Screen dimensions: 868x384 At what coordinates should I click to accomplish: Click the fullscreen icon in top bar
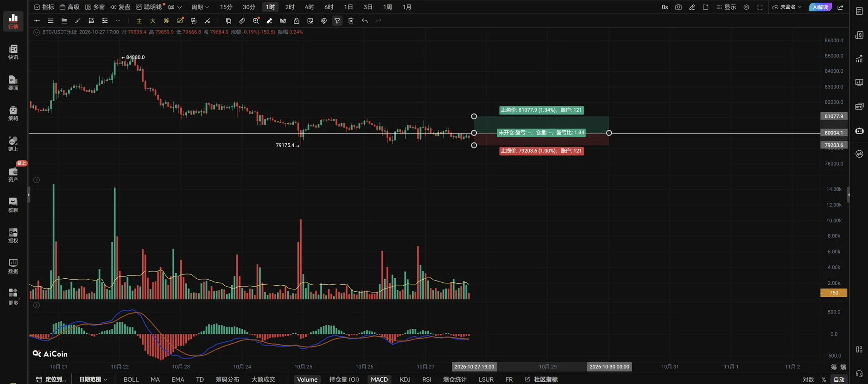(760, 7)
